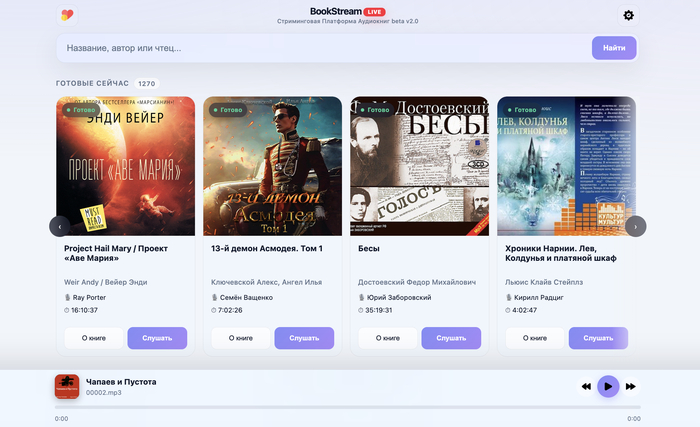
Task: Click the clock icon next to 7:02:26
Action: [213, 310]
